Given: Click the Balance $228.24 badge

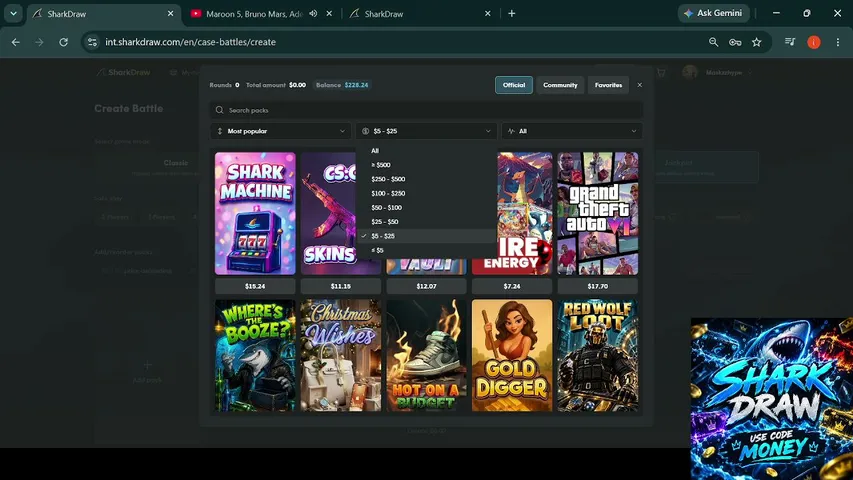Looking at the screenshot, I should tap(342, 85).
